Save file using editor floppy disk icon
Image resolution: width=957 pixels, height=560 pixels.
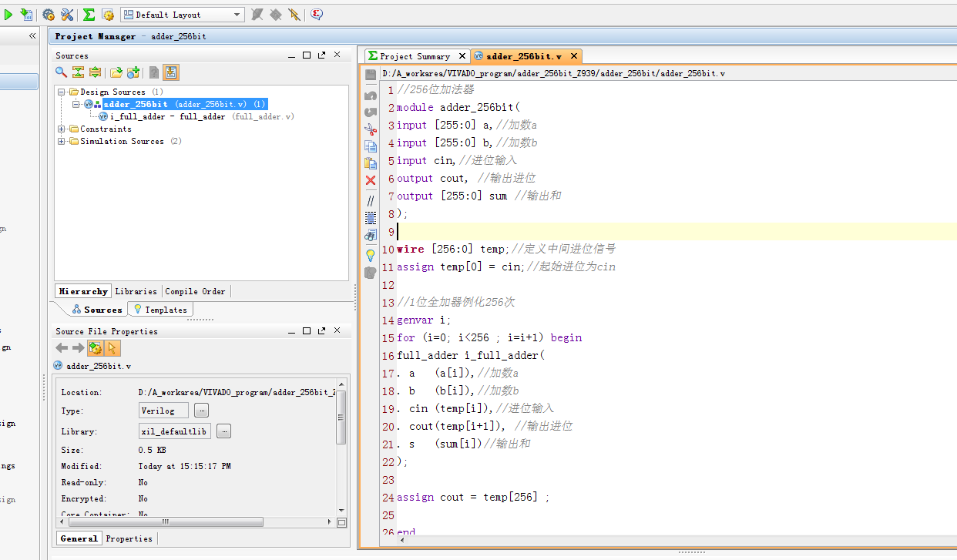pos(371,75)
